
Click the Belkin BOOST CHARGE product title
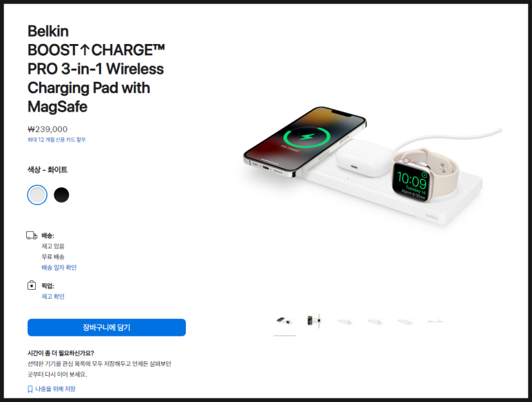pyautogui.click(x=96, y=69)
